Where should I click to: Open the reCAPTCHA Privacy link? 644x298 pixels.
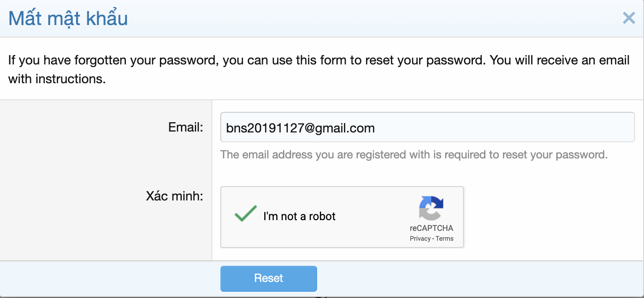point(420,238)
